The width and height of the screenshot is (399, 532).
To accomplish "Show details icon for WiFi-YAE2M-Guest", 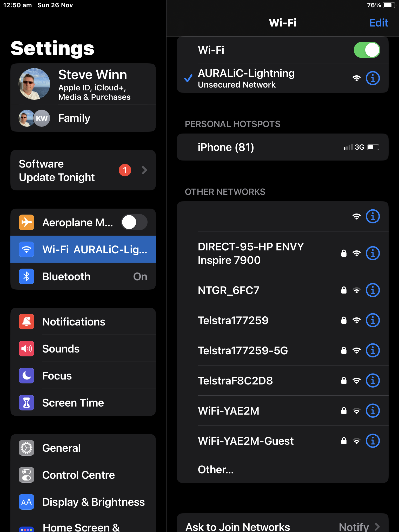I will click(373, 441).
